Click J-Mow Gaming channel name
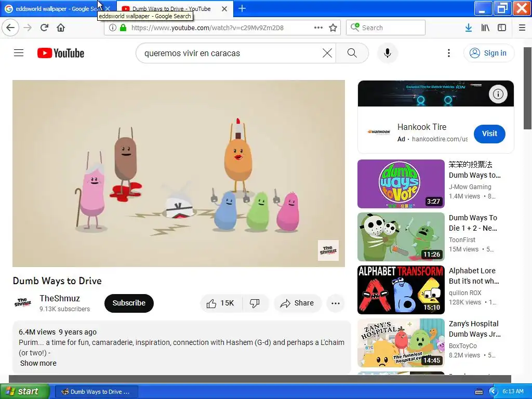532x399 pixels. (x=470, y=187)
